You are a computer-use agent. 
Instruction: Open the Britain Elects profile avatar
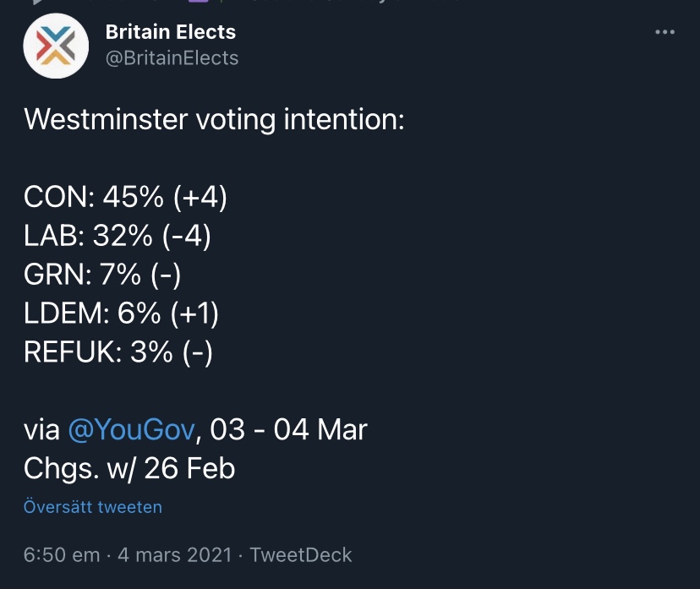point(56,46)
